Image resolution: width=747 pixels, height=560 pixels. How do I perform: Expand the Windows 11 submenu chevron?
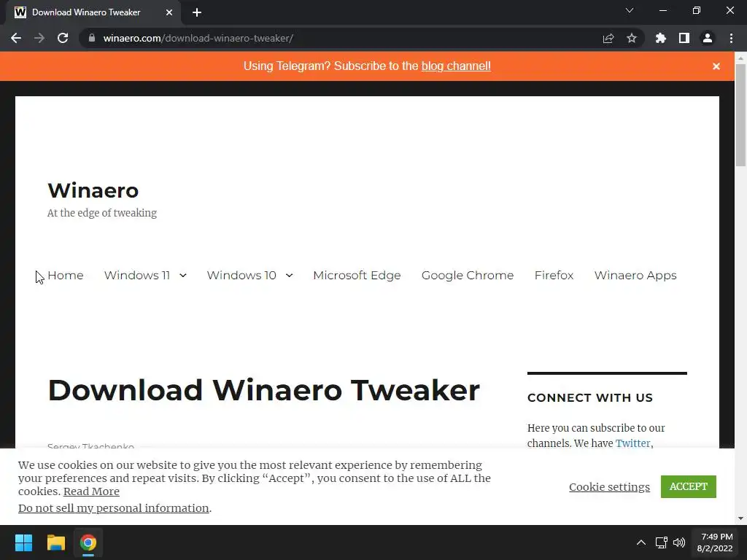[x=183, y=275]
